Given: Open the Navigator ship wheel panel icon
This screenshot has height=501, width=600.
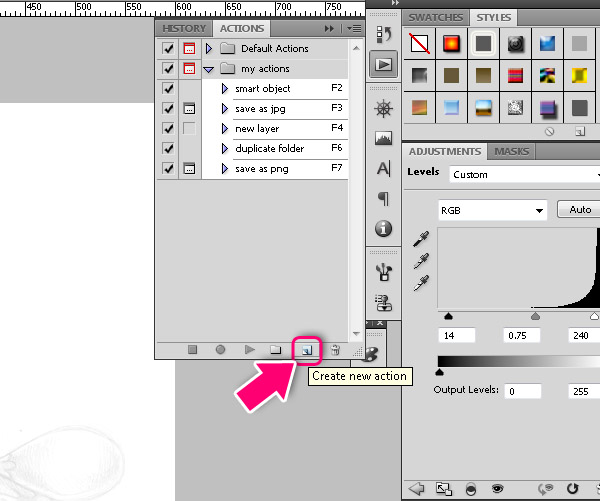Looking at the screenshot, I should point(383,109).
